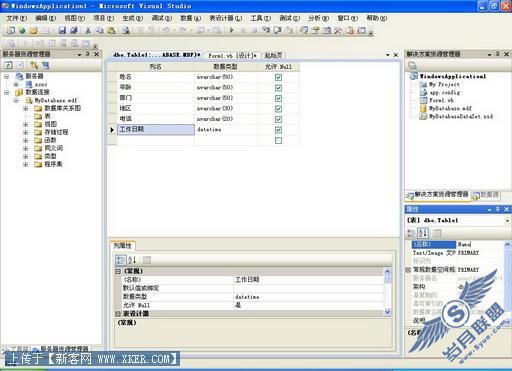
Task: Click the column properties scrollbar down arrow
Action: [387, 311]
